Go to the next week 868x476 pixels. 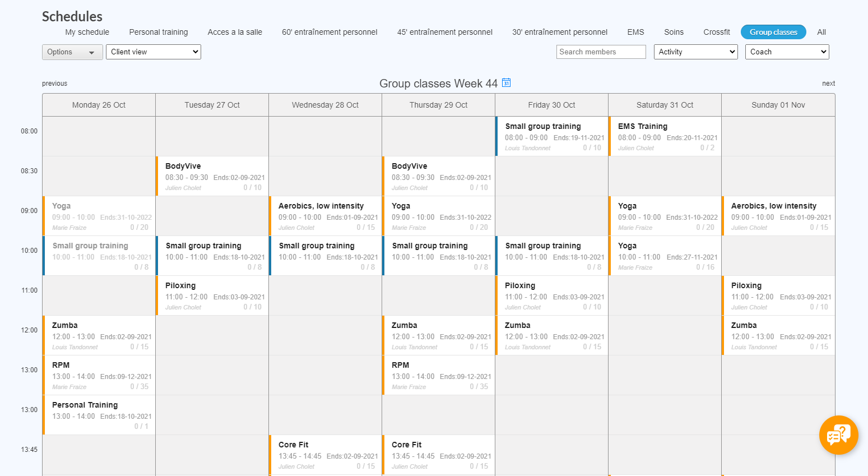tap(828, 84)
